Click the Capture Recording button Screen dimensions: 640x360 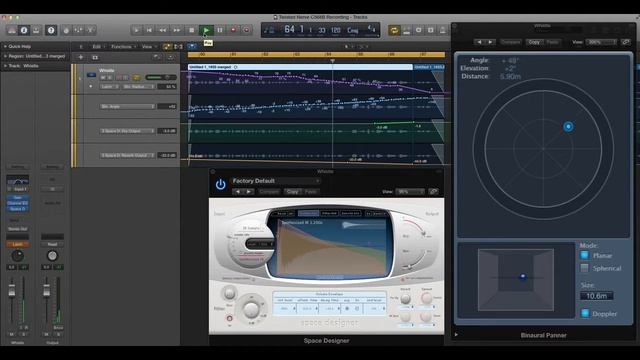coord(247,30)
